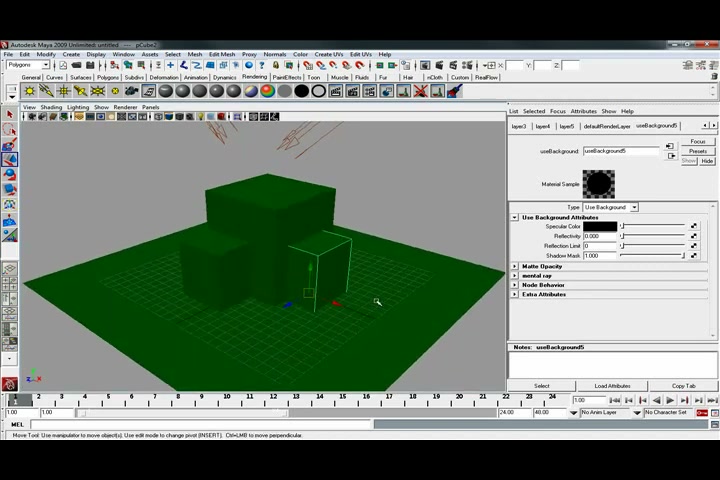Viewport: 720px width, 480px height.
Task: Toggle Use All Lights bulb icon
Action: (x=200, y=117)
